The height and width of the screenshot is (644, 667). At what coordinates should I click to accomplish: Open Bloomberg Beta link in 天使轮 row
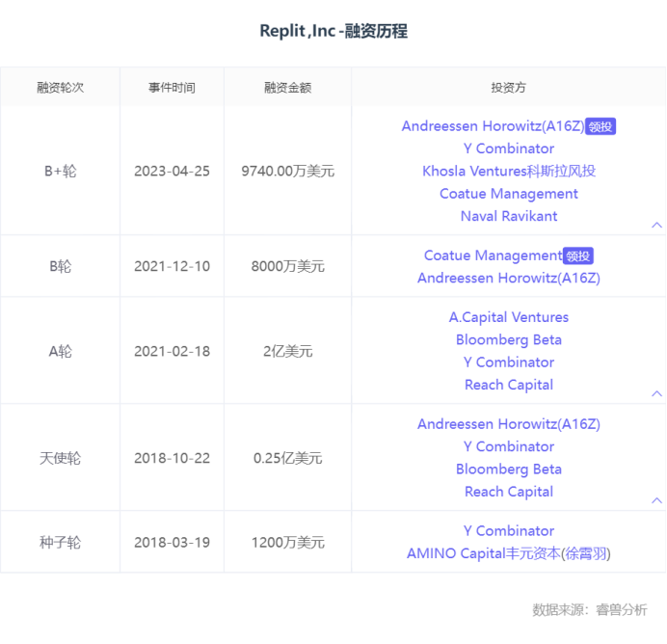tap(508, 469)
